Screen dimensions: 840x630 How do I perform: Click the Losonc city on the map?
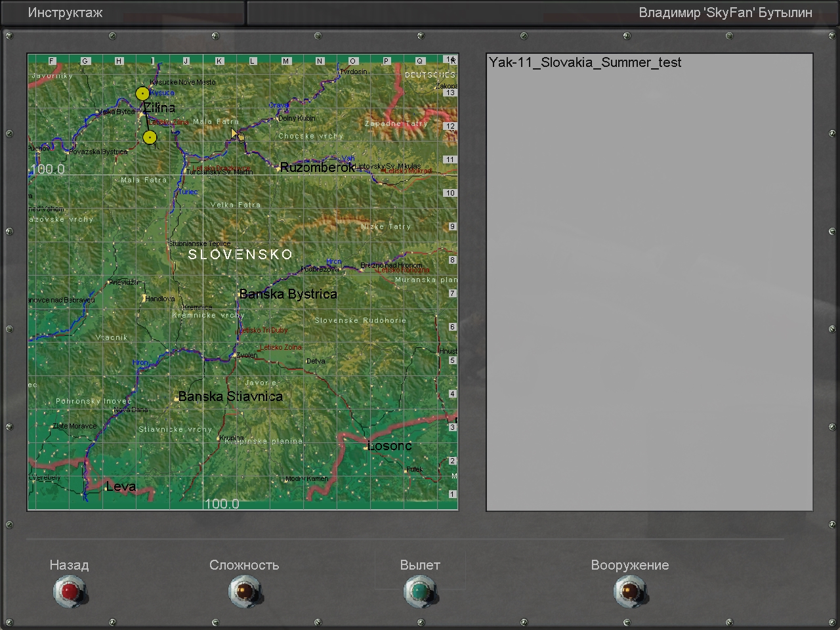(x=389, y=446)
